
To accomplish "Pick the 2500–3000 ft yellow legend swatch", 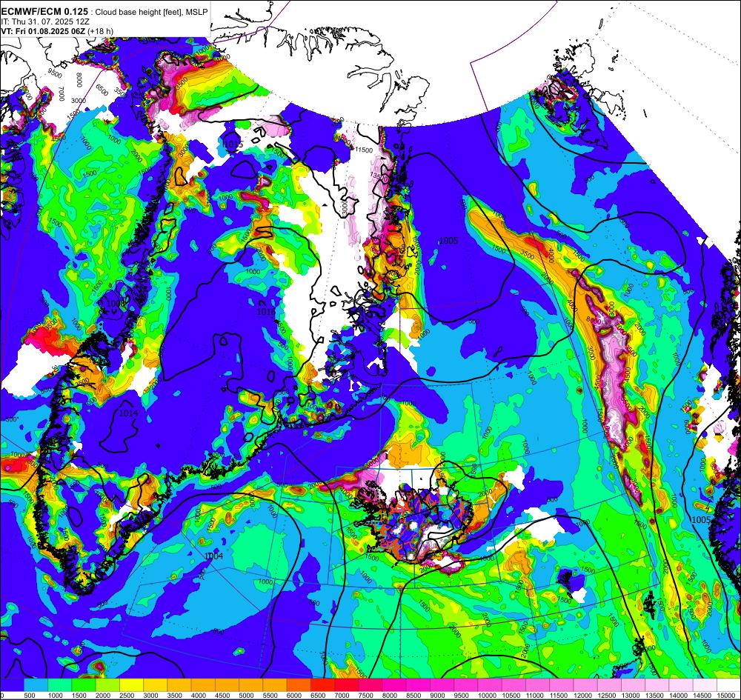I will (x=131, y=685).
